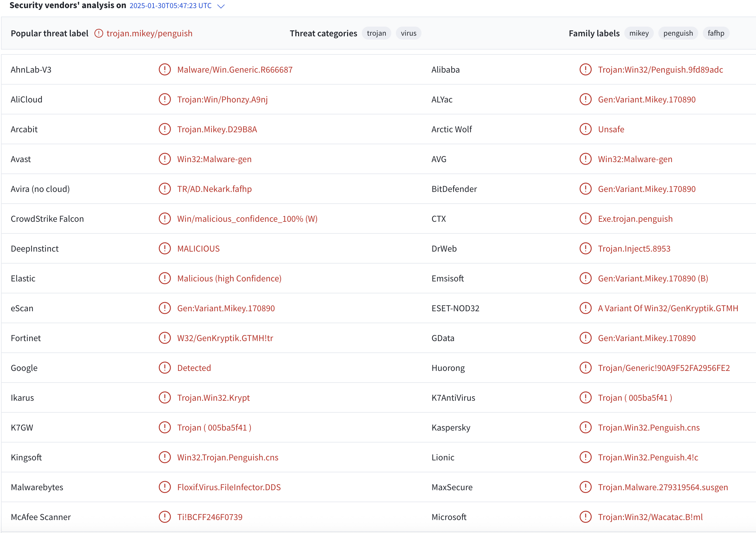Screen dimensions: 756x533
Task: Open the trojan.mikey/penguish popular threat label
Action: (x=150, y=33)
